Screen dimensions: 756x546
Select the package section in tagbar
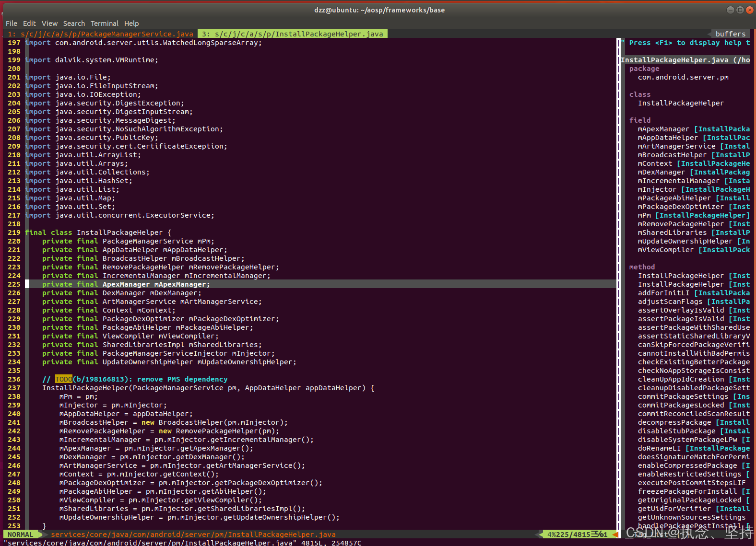pos(644,69)
